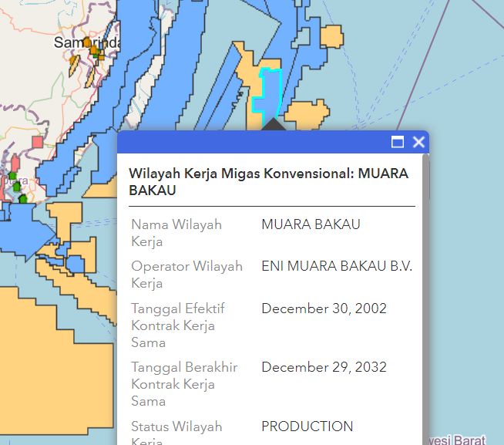Click the pink square block on land
Viewport: 504px width, 445px height.
click(38, 142)
